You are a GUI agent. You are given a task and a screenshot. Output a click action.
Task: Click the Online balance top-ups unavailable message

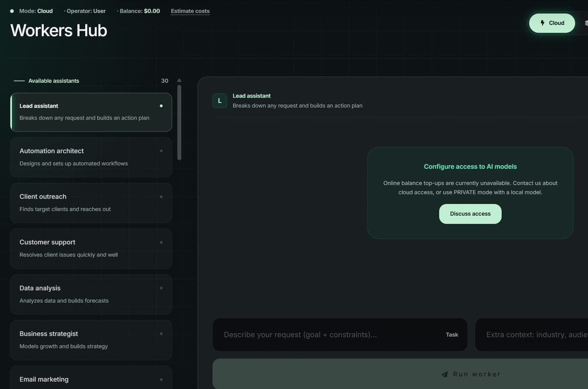[x=470, y=188]
